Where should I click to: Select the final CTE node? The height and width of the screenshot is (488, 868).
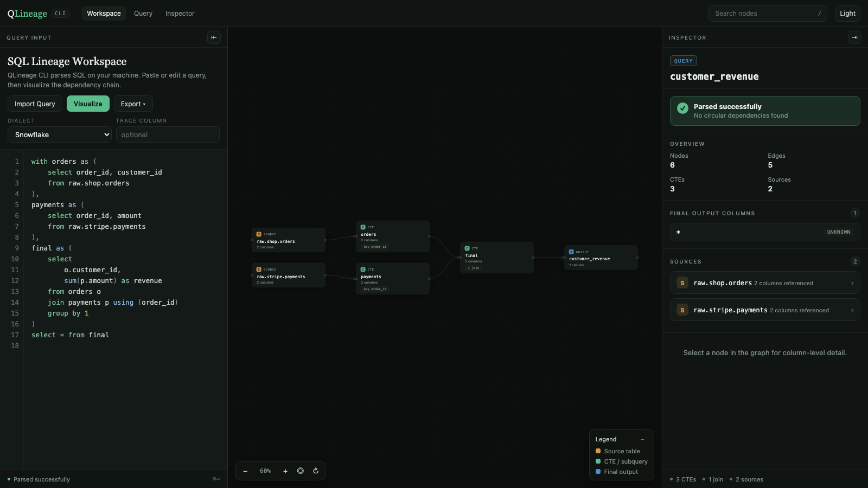[x=497, y=258]
